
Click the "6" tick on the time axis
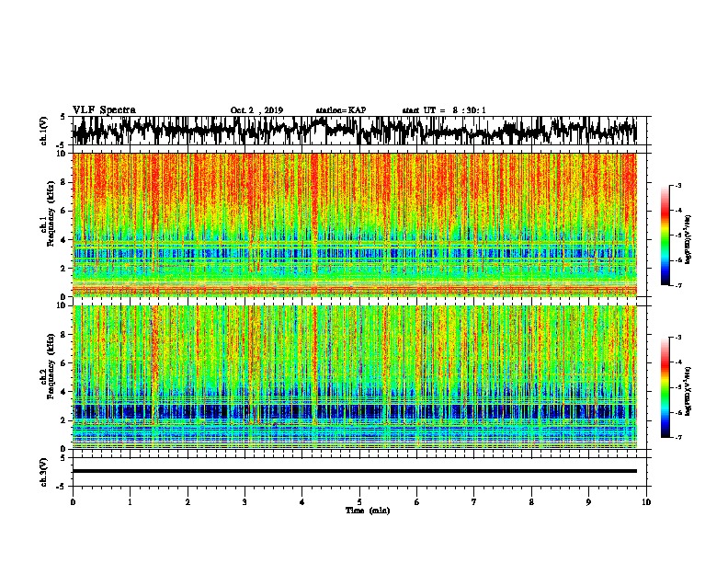click(417, 501)
